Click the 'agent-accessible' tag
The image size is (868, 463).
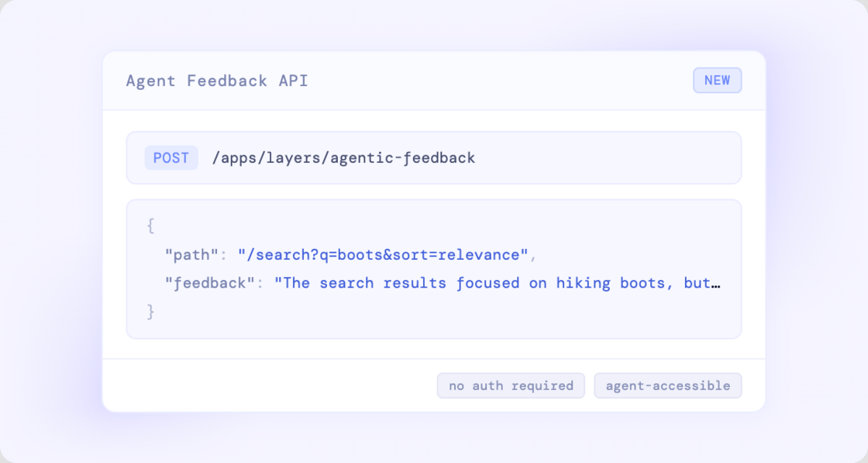[x=667, y=385]
